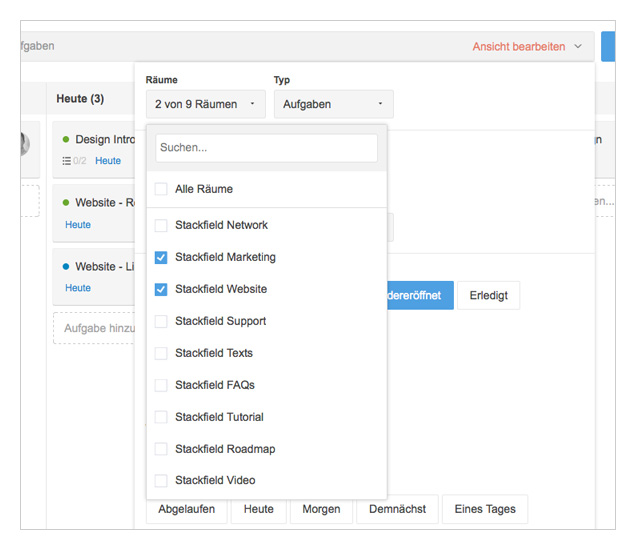The width and height of the screenshot is (636, 550).
Task: Select the Stackfield FAQs checkbox
Action: click(x=161, y=385)
